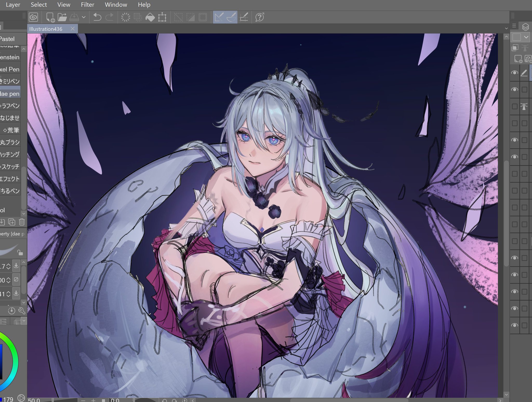Image resolution: width=532 pixels, height=402 pixels.
Task: Click Duplicate sub tool icon
Action: (x=12, y=222)
